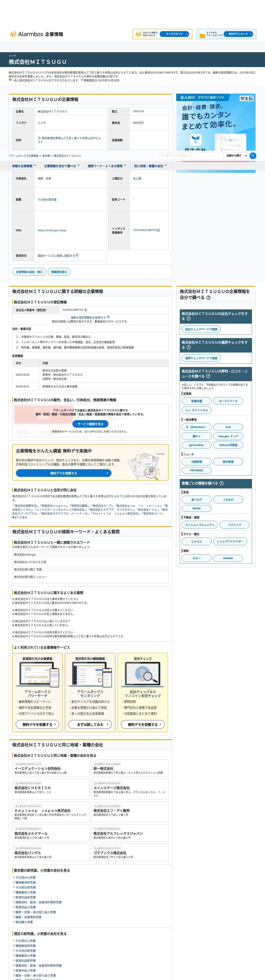Open the 食べログ search link

pyautogui.click(x=196, y=500)
